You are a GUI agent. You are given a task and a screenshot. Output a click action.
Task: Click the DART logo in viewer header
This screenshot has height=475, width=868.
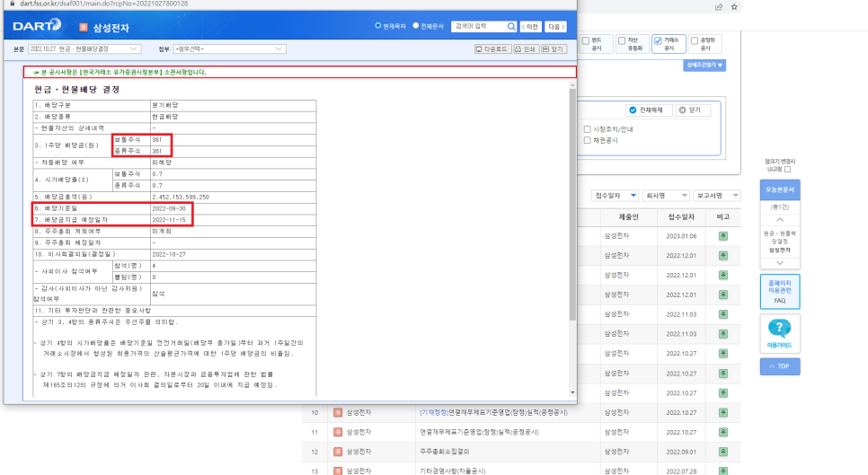pyautogui.click(x=37, y=25)
